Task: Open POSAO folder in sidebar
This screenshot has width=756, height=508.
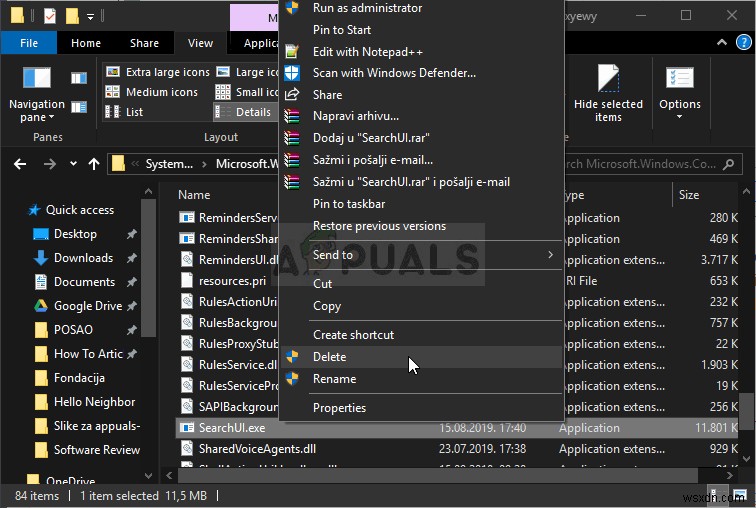Action: tap(73, 330)
